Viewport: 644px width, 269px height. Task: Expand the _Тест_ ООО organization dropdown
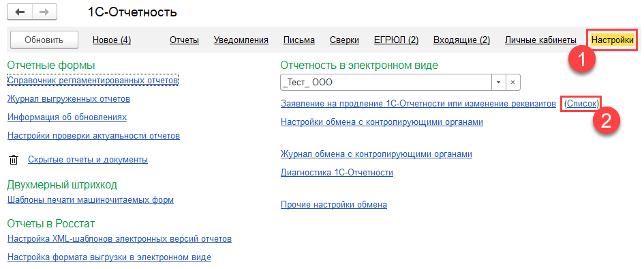[499, 82]
